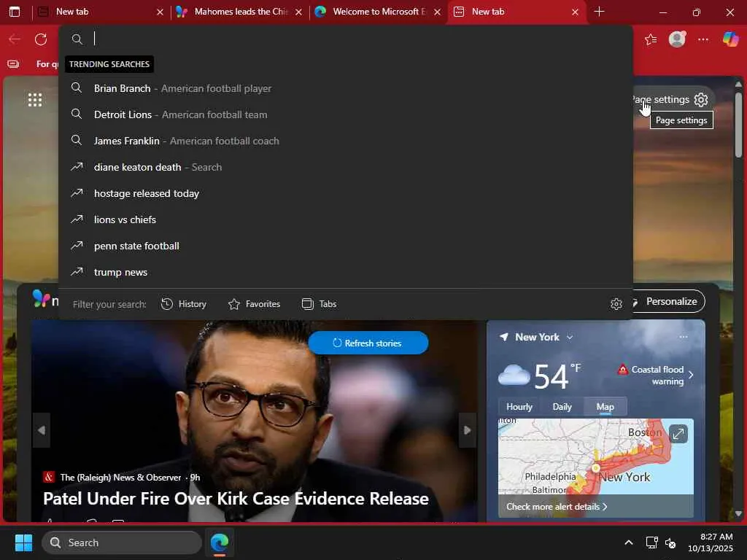Click the new tab plus button

tap(600, 12)
